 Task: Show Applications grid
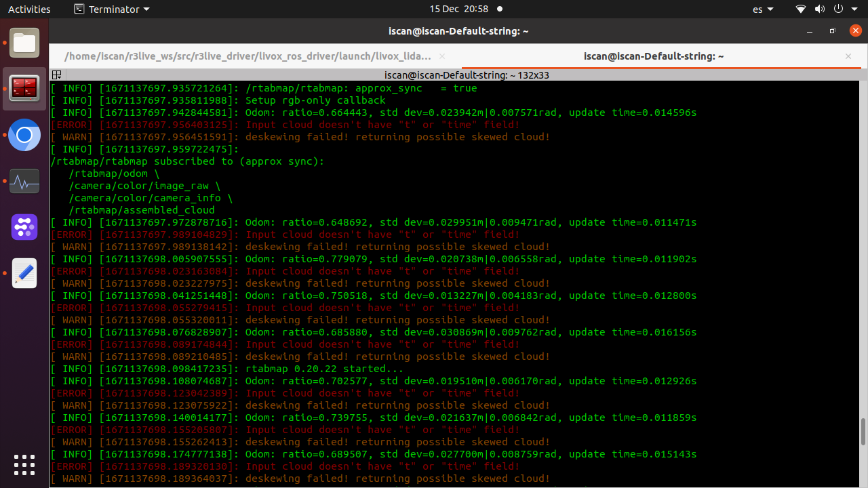[24, 465]
